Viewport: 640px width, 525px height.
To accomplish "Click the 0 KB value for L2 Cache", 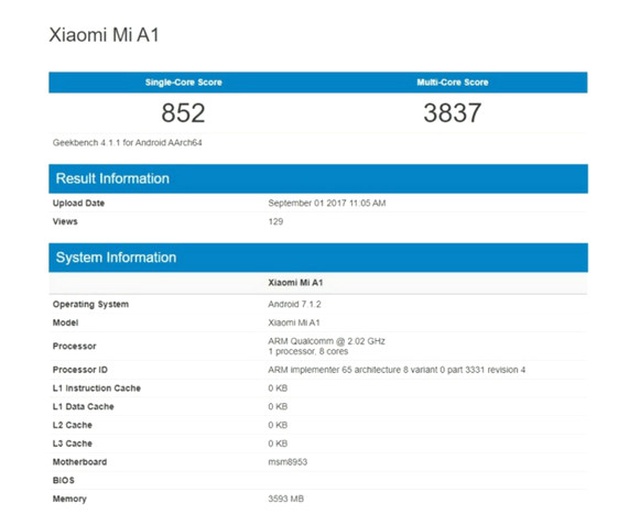I will [278, 425].
